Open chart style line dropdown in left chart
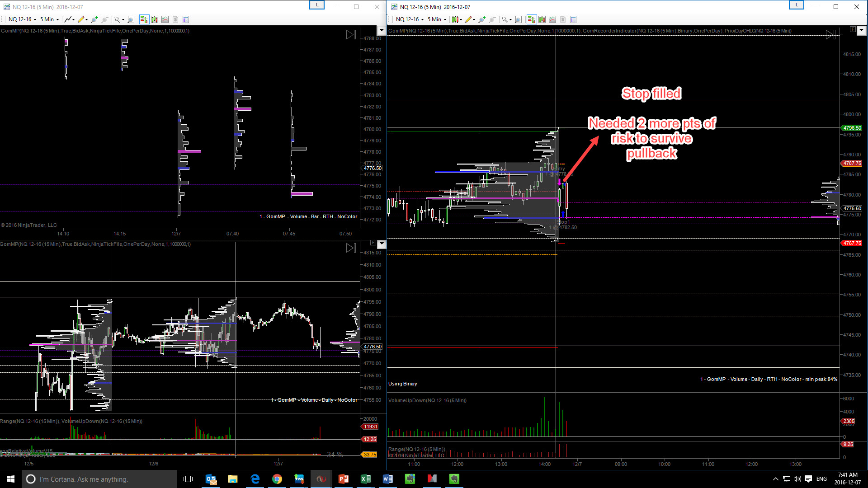Viewport: 868px width, 488px height. click(69, 19)
